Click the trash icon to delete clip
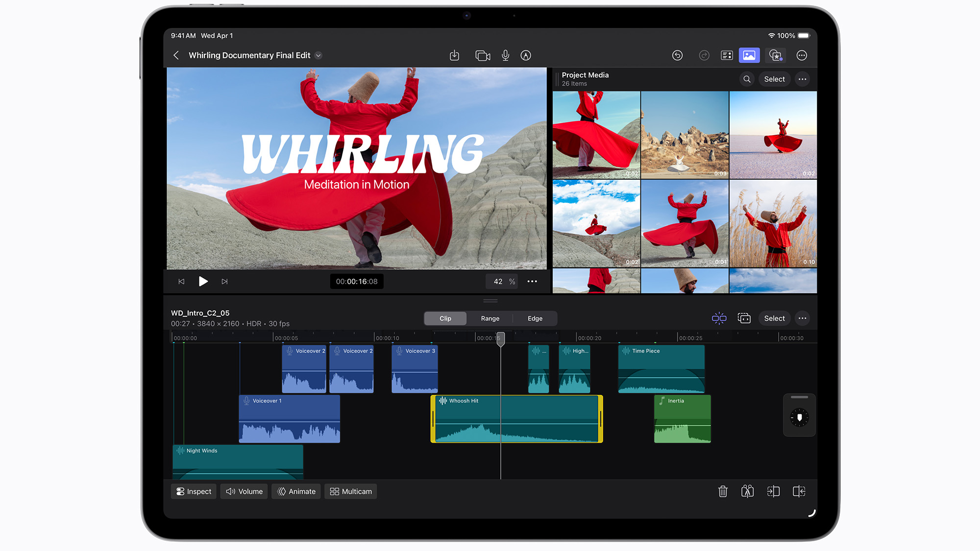This screenshot has height=551, width=980. coord(723,491)
